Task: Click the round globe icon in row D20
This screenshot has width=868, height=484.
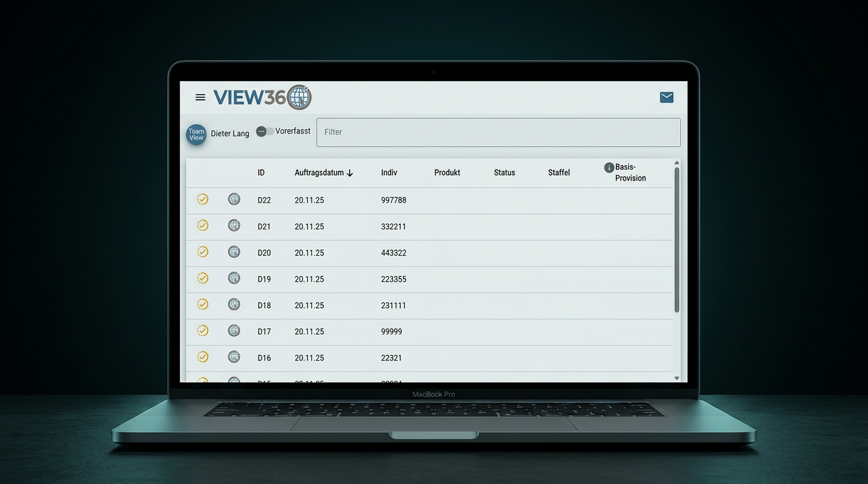Action: [x=234, y=251]
